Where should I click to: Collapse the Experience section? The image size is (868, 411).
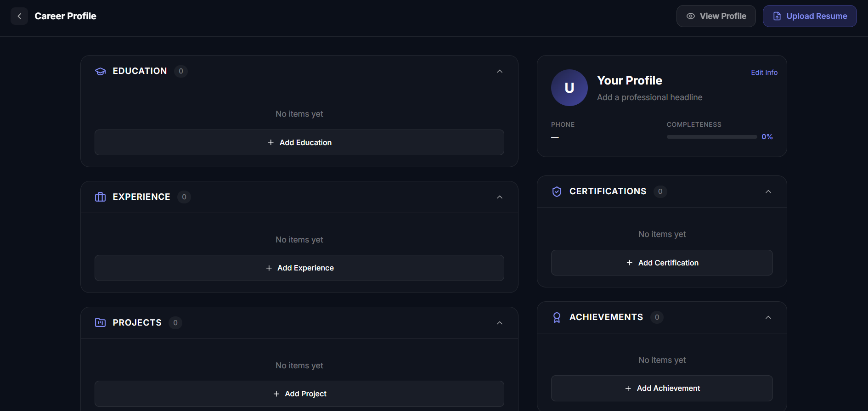pyautogui.click(x=500, y=197)
